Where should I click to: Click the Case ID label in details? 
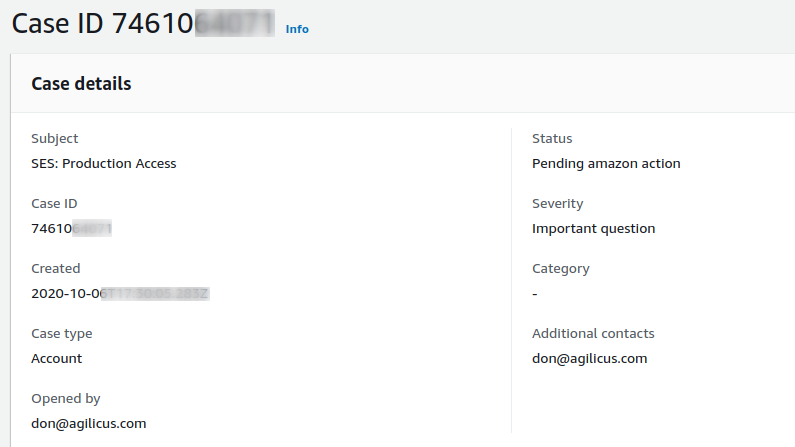55,204
